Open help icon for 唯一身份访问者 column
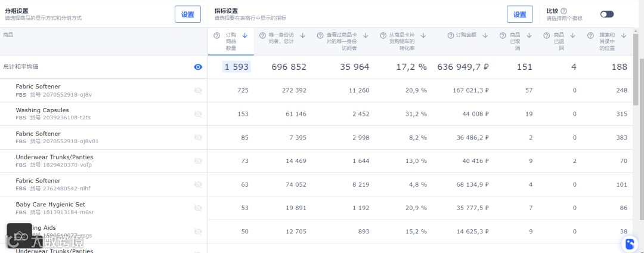The width and height of the screenshot is (644, 253). click(x=262, y=36)
